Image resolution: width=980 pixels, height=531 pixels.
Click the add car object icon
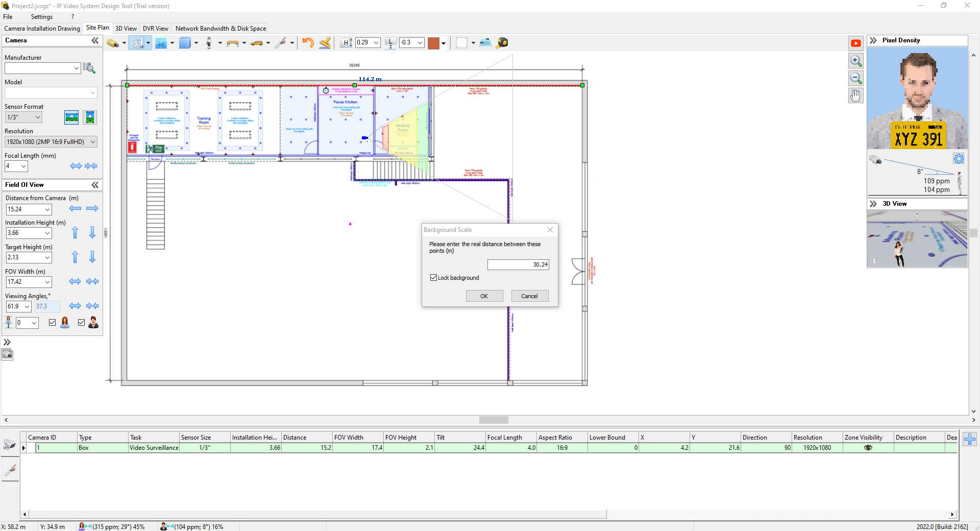tap(257, 43)
